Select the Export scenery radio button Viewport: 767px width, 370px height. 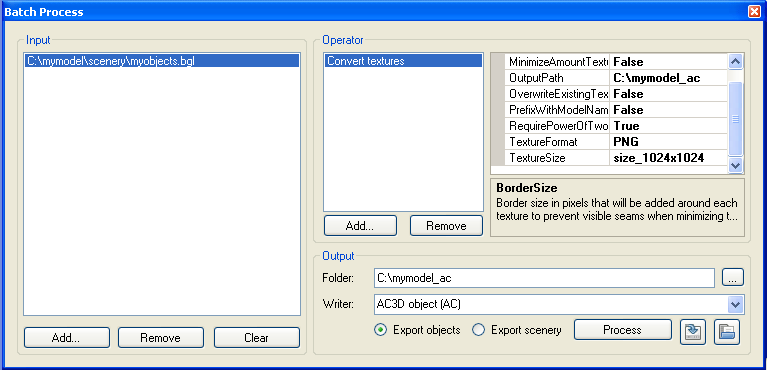[x=478, y=330]
